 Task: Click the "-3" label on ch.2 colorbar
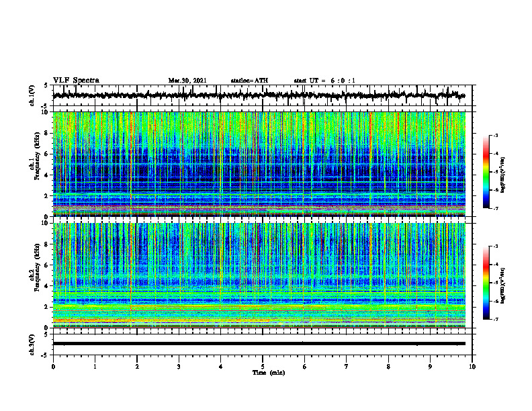495,246
